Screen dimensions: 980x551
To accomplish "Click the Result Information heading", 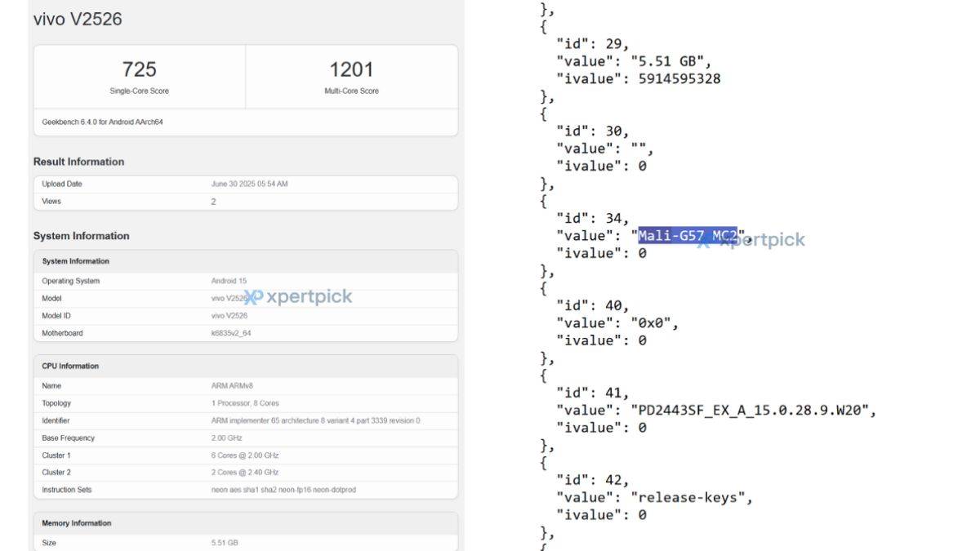I will coord(78,162).
